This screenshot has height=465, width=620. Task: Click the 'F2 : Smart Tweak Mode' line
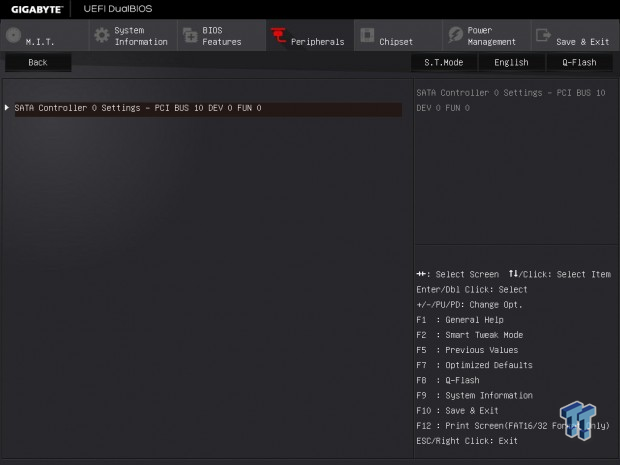470,335
